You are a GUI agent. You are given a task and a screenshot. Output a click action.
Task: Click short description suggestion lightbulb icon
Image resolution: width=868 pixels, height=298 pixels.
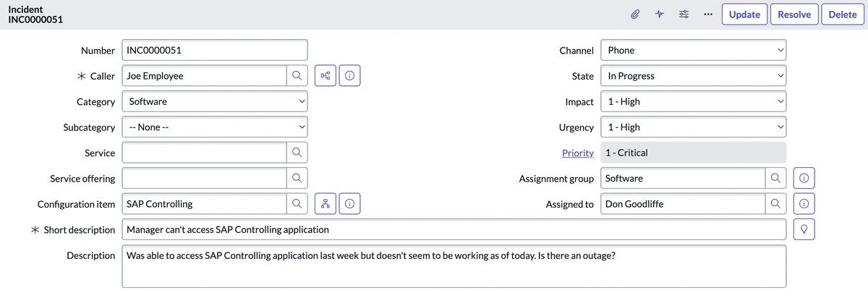[804, 229]
